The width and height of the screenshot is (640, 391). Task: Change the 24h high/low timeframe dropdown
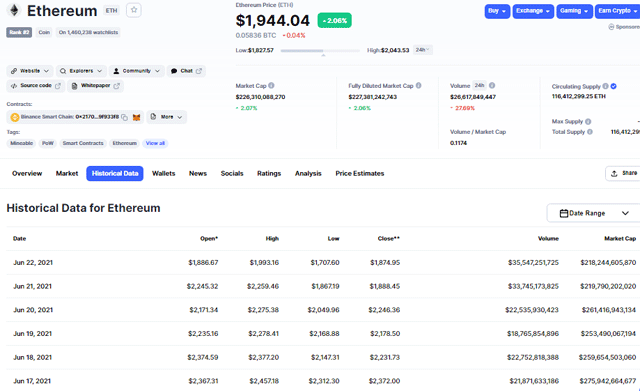click(422, 50)
